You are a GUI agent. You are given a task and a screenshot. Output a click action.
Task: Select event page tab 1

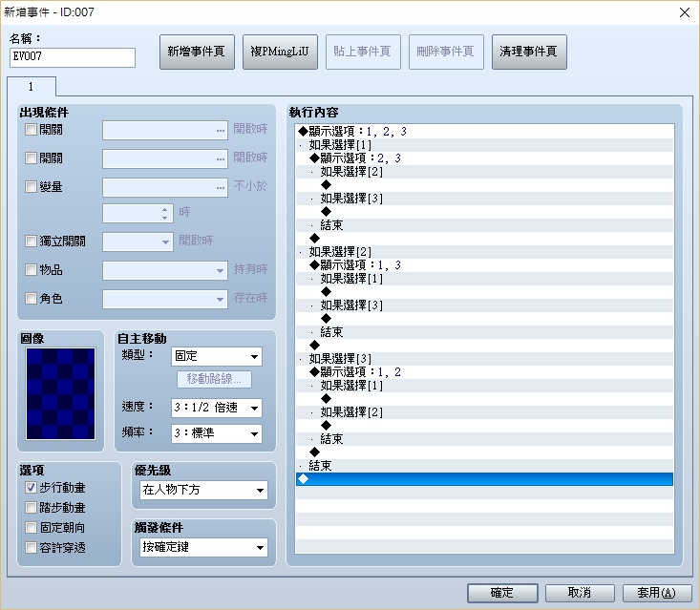click(x=32, y=87)
